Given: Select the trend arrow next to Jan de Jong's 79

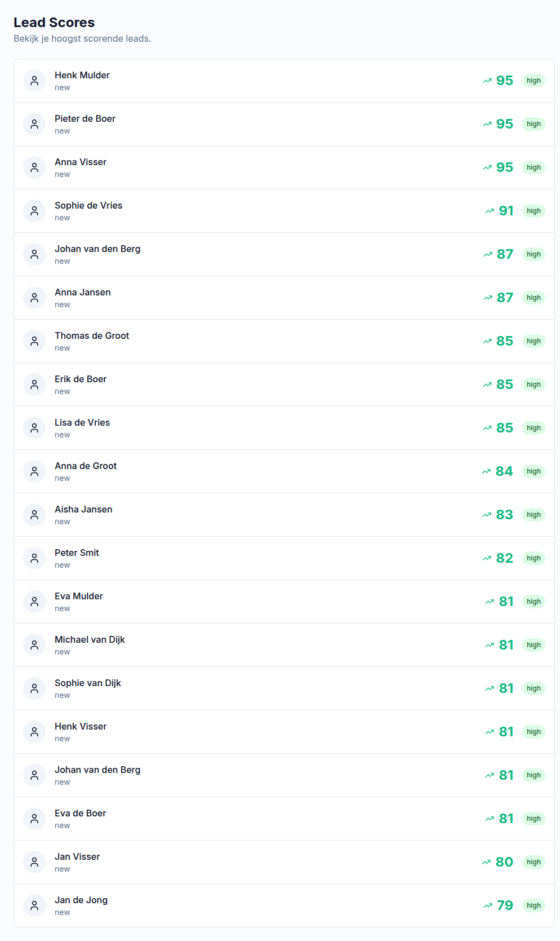Looking at the screenshot, I should point(488,905).
